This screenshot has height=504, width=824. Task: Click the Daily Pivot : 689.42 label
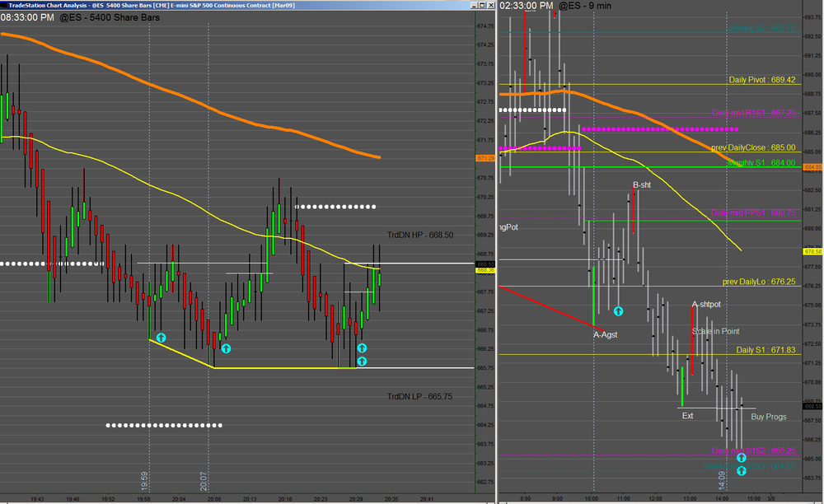(x=762, y=80)
